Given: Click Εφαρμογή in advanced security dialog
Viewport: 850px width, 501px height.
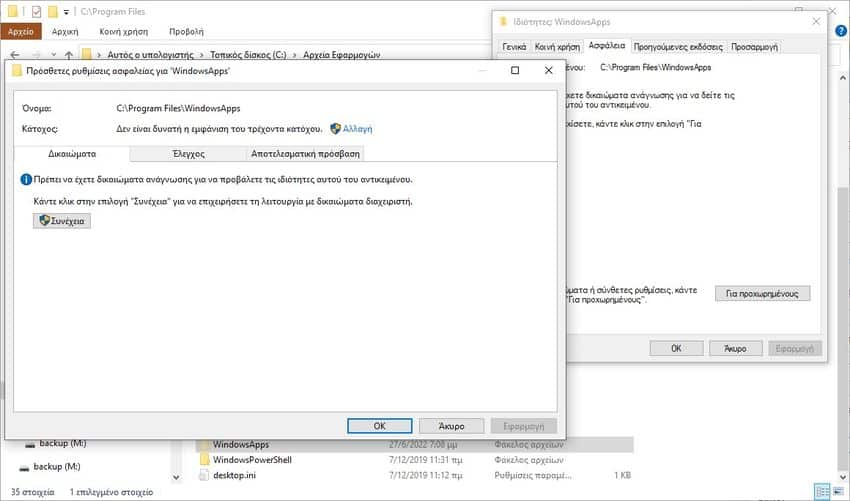Looking at the screenshot, I should pos(524,426).
